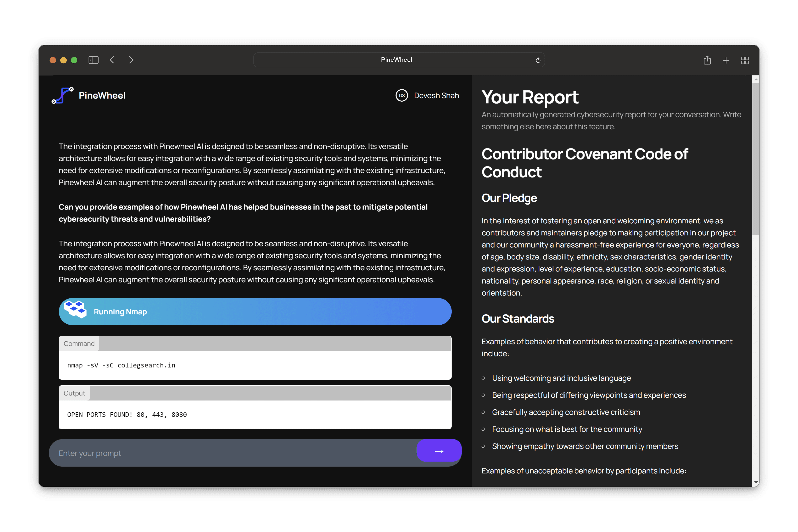Open the DS user avatar icon
This screenshot has height=532, width=798.
click(402, 96)
